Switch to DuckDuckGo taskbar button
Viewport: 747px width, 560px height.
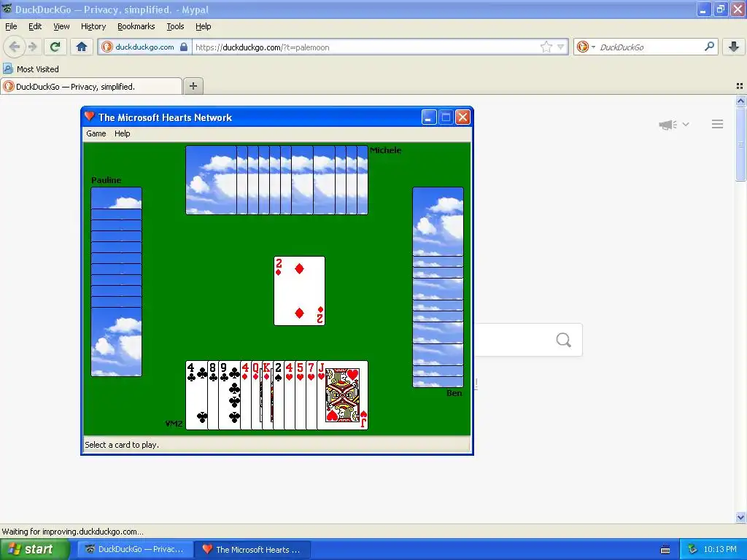point(136,550)
